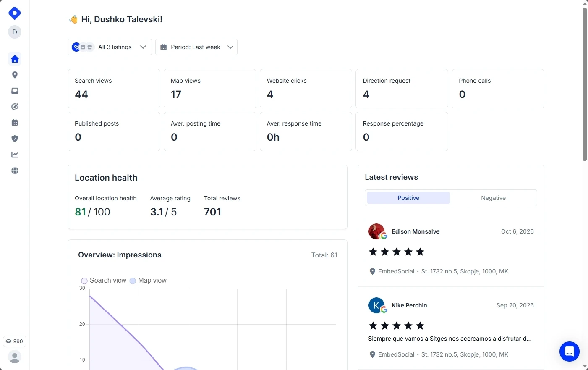Click the Aver. response time card
Image resolution: width=588 pixels, height=370 pixels.
pos(306,131)
